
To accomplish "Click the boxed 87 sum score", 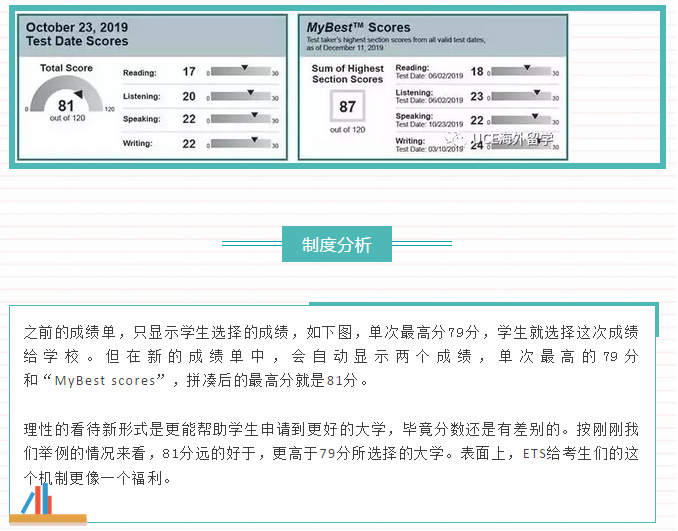I will [x=347, y=107].
